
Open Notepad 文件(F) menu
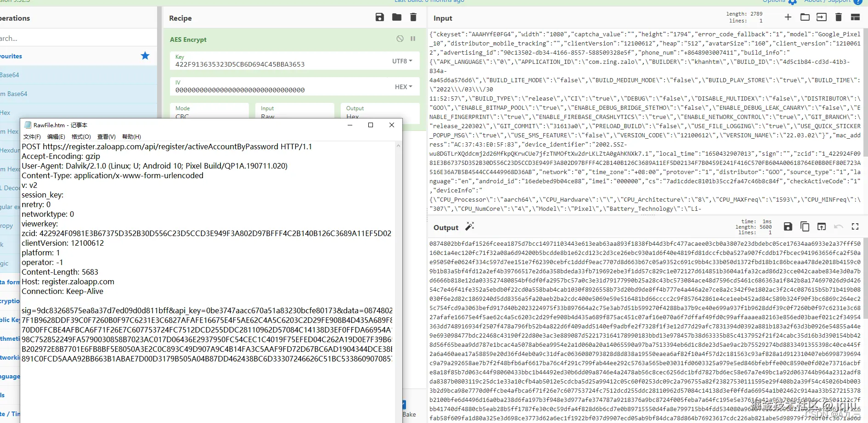click(32, 137)
